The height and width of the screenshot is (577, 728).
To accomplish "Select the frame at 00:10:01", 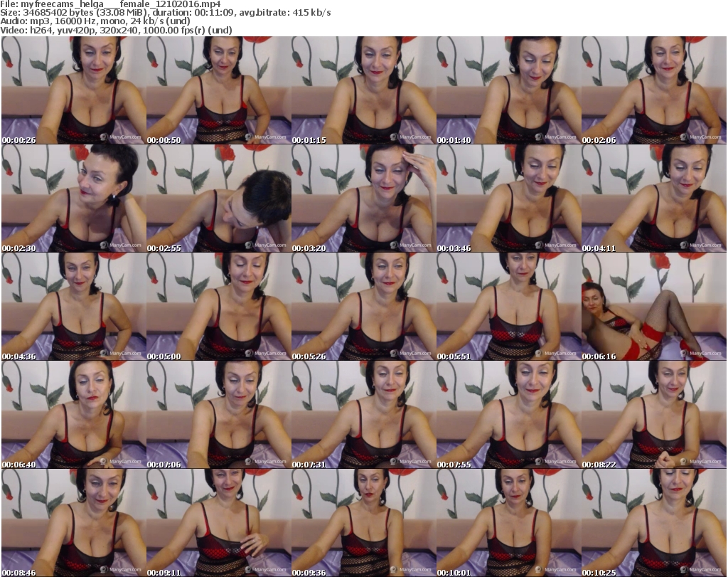I will 508,523.
